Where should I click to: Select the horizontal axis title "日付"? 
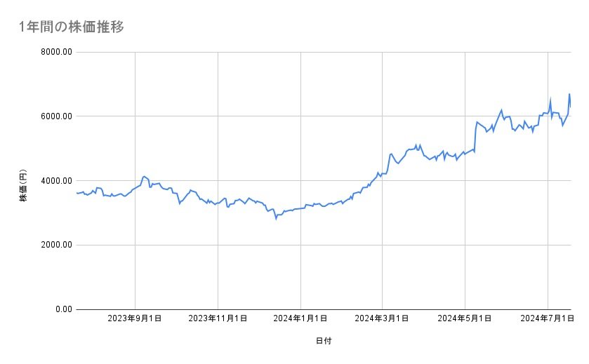click(324, 341)
